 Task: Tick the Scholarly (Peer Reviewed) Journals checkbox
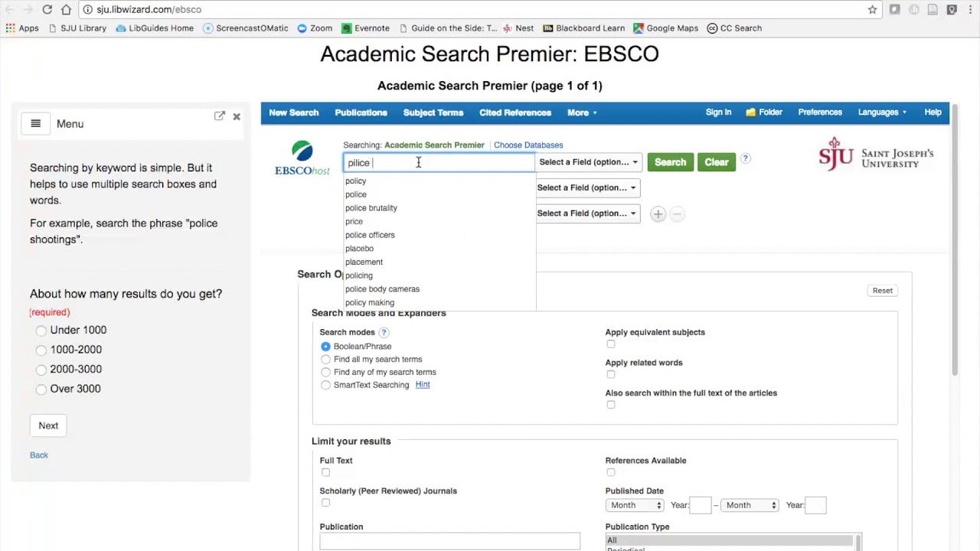pyautogui.click(x=325, y=503)
